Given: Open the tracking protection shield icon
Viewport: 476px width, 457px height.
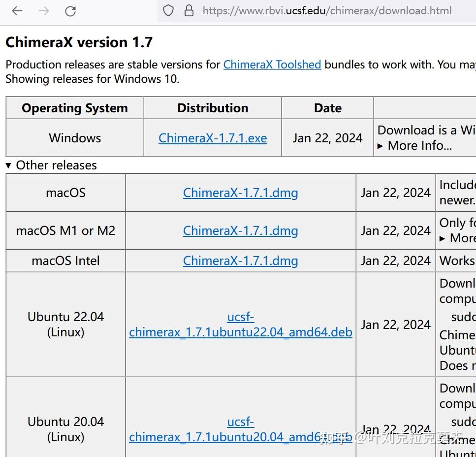Looking at the screenshot, I should pos(168,11).
